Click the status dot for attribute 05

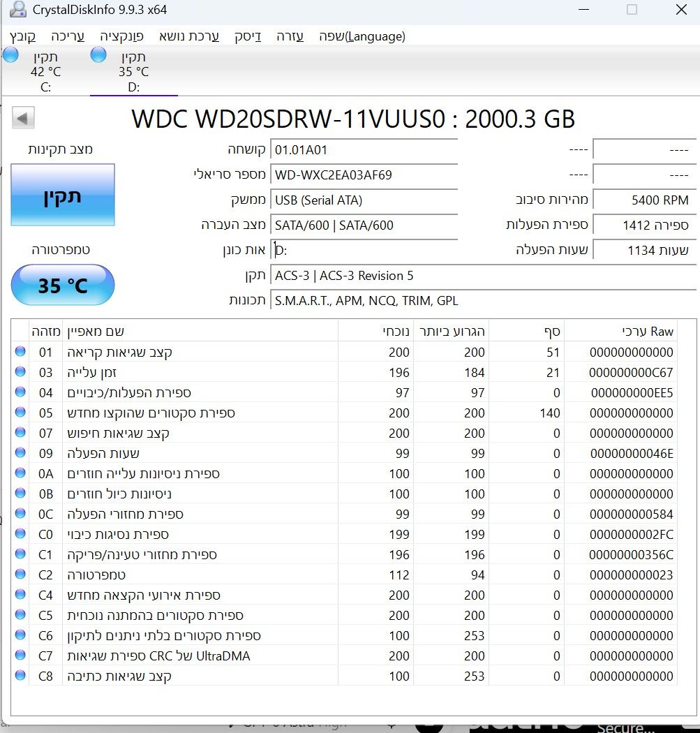click(x=20, y=412)
